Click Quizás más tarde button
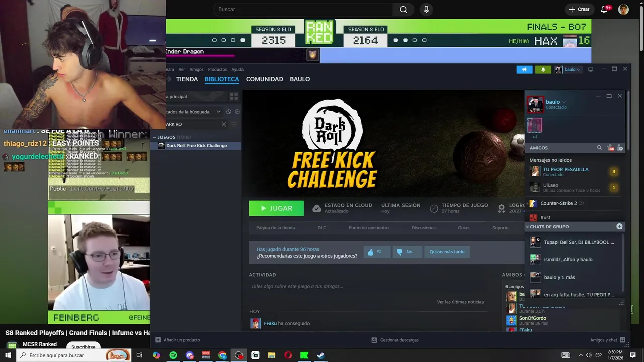The height and width of the screenshot is (362, 644). point(447,252)
